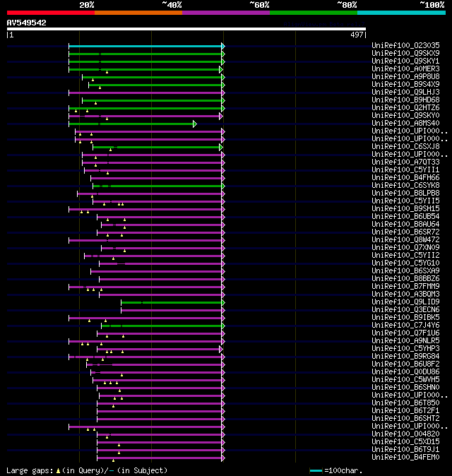Image resolution: width=452 pixels, height=476 pixels.
Task: Click the purple ~60% identity legend segment
Action: click(x=226, y=13)
